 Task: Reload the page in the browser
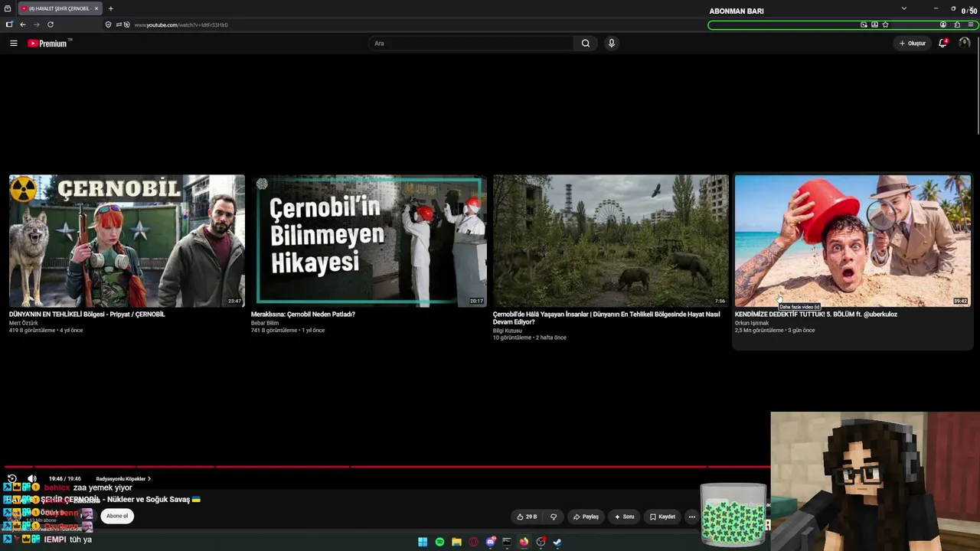pos(51,24)
